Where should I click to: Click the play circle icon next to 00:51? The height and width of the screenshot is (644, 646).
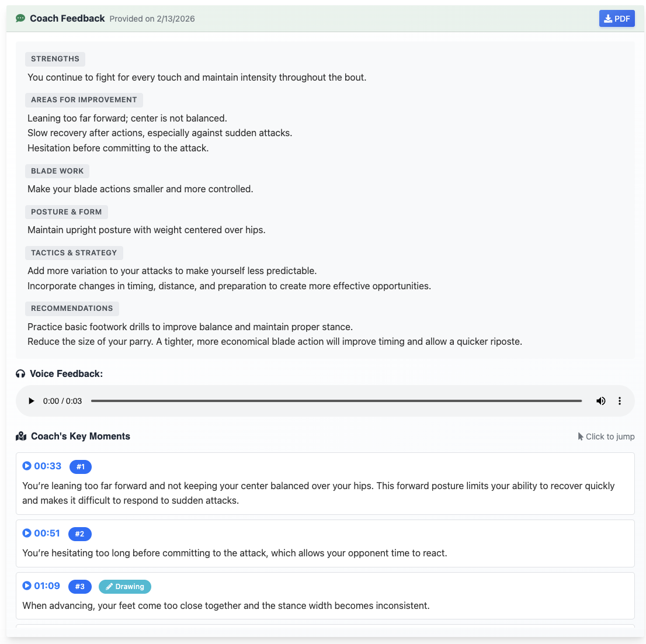click(x=27, y=534)
